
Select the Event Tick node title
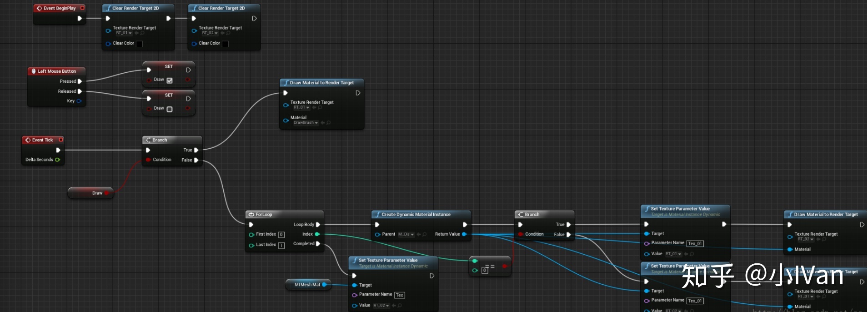pyautogui.click(x=42, y=140)
